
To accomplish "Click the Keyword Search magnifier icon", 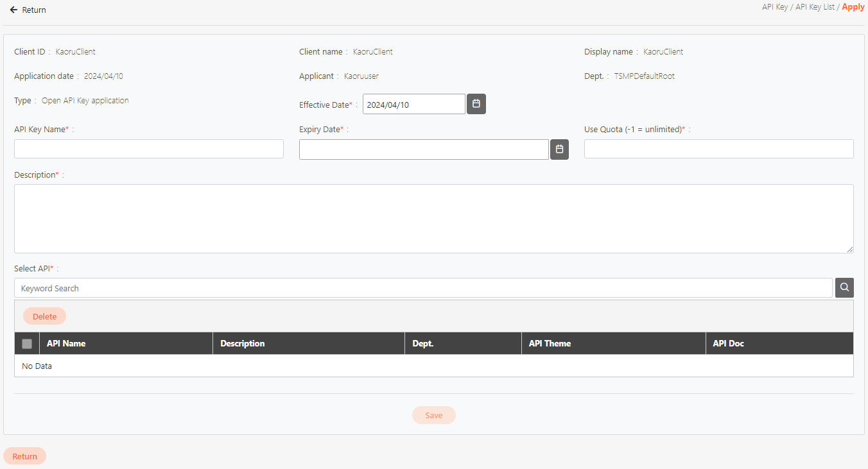I will click(844, 288).
